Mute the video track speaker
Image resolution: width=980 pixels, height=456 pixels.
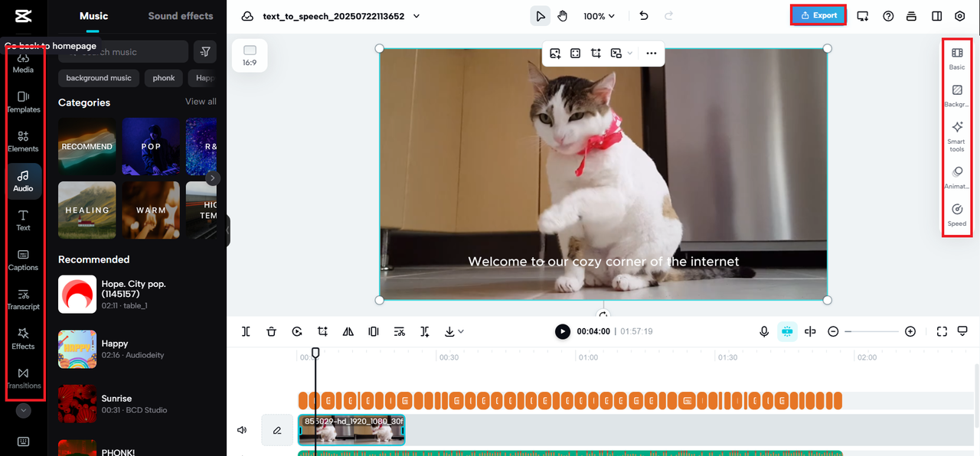(x=242, y=430)
